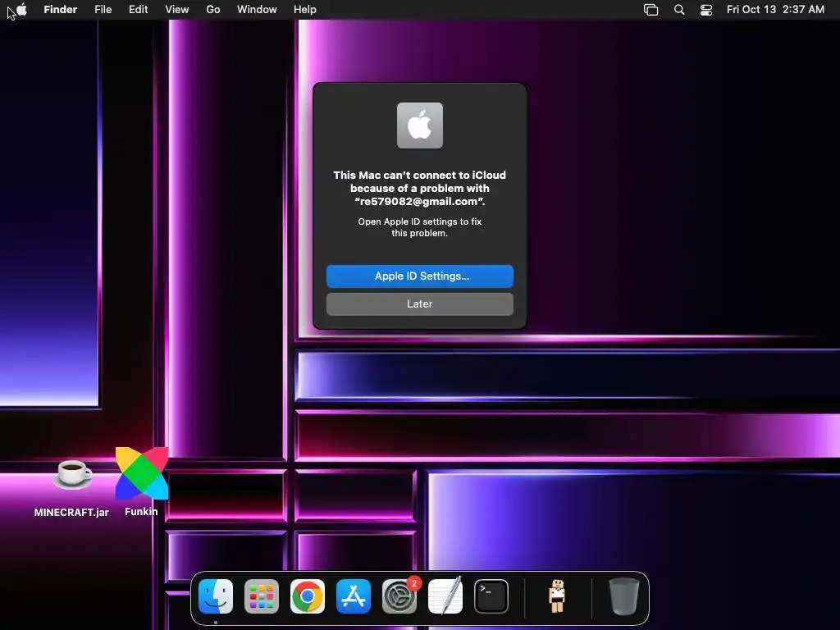Viewport: 840px width, 630px height.
Task: Open TextEdit from the Dock
Action: pos(445,596)
